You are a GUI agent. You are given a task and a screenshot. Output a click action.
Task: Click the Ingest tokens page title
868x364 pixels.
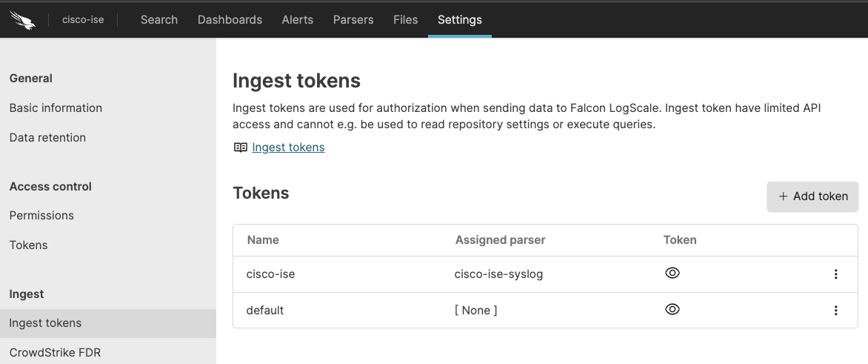click(297, 81)
